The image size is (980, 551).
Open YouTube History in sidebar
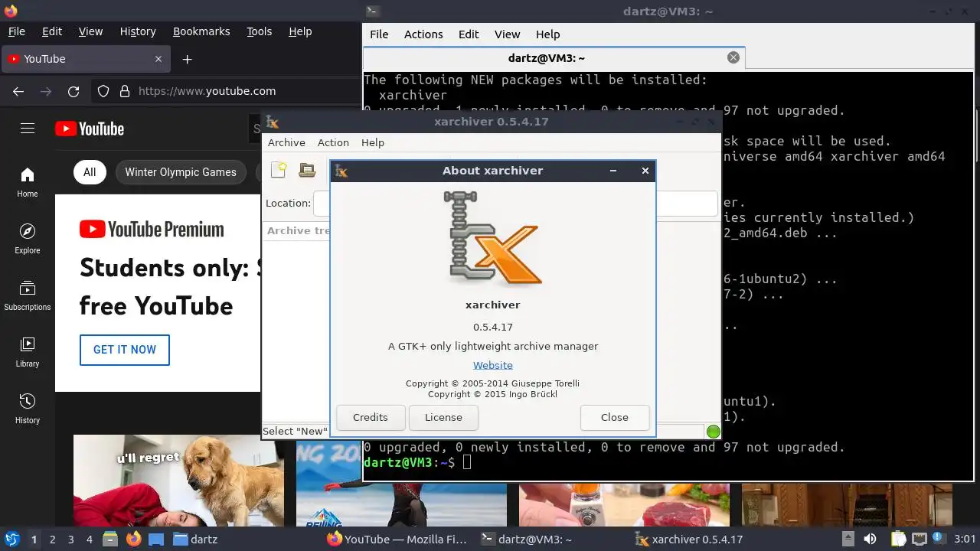click(x=28, y=409)
